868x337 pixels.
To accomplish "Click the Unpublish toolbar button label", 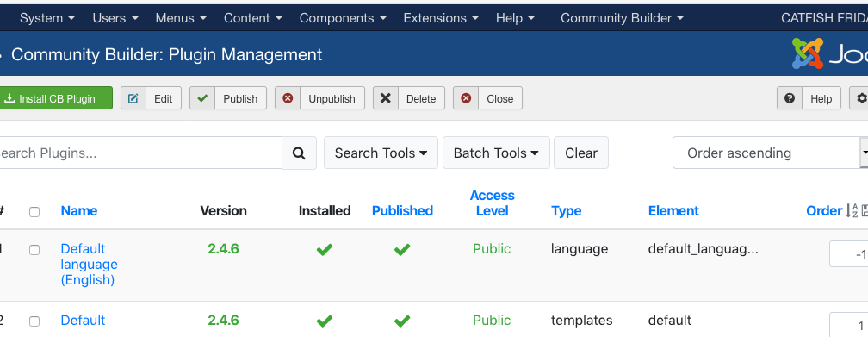I will [x=332, y=98].
